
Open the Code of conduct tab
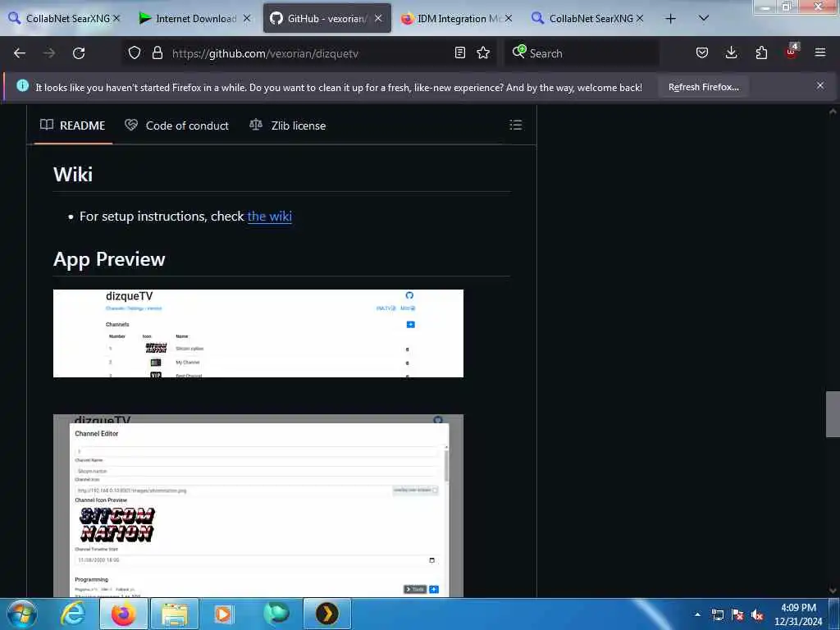(177, 126)
